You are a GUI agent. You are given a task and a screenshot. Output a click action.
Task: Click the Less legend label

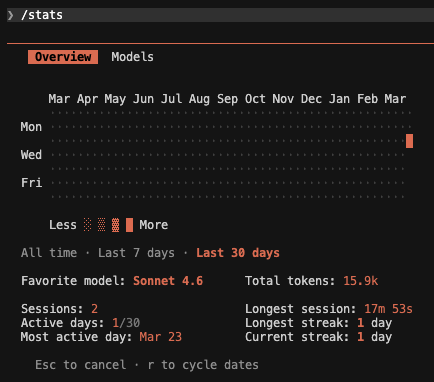[x=63, y=225]
